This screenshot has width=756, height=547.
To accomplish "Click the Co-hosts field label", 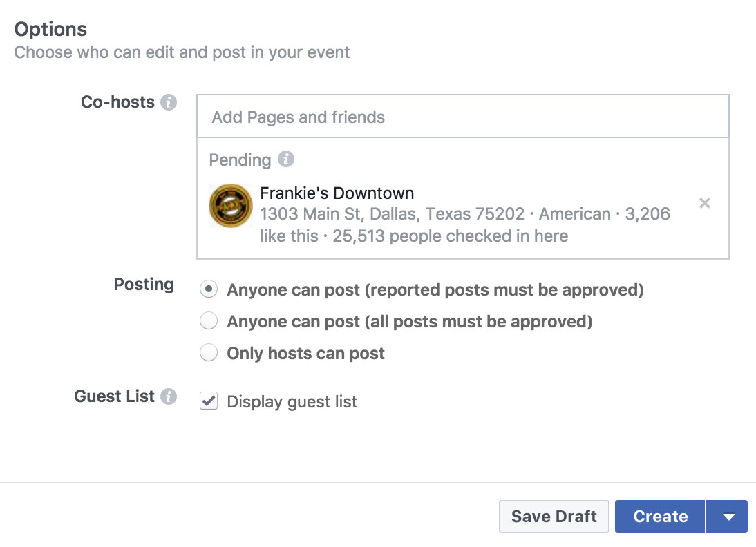I will click(117, 102).
